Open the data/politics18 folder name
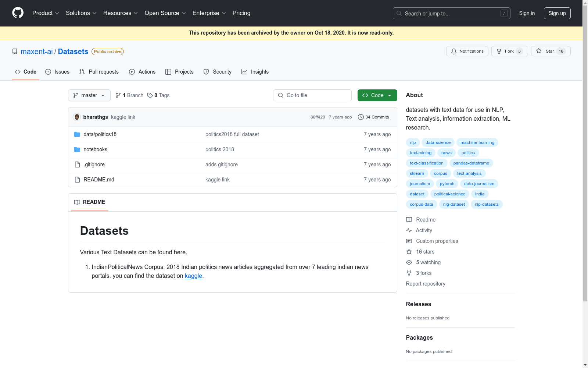This screenshot has height=368, width=588. 100,134
